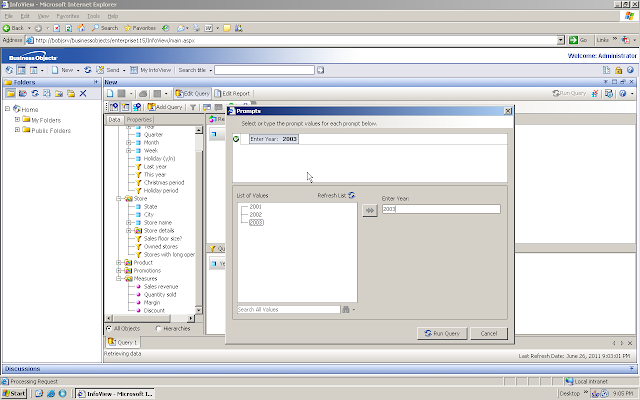This screenshot has width=640, height=400.
Task: Click the Run Query button in Prompts
Action: pos(442,333)
